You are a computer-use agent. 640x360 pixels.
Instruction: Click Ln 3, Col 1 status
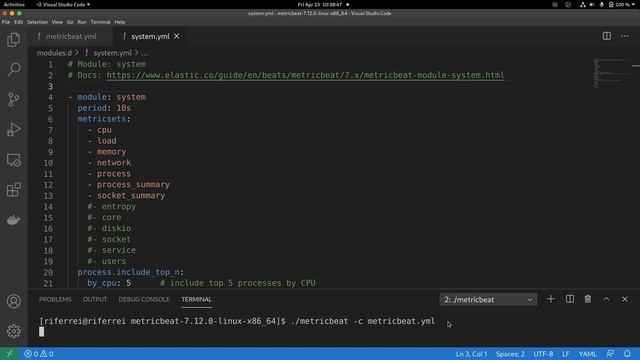[x=471, y=354]
